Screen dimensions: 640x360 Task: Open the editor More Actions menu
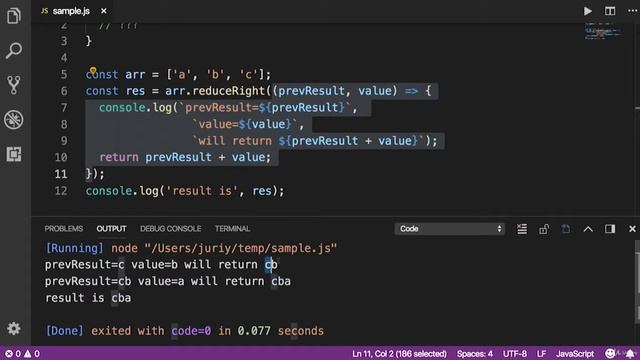click(x=632, y=11)
